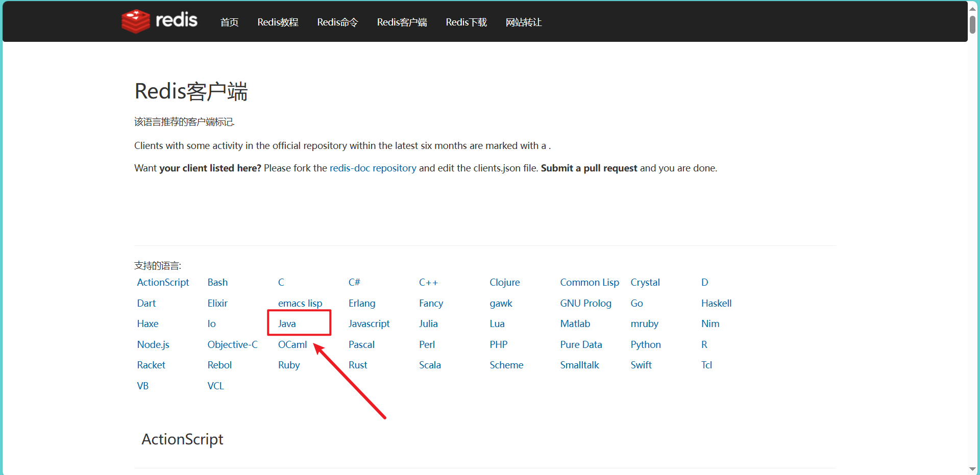The width and height of the screenshot is (980, 475).
Task: Select the Erlang link
Action: (362, 304)
